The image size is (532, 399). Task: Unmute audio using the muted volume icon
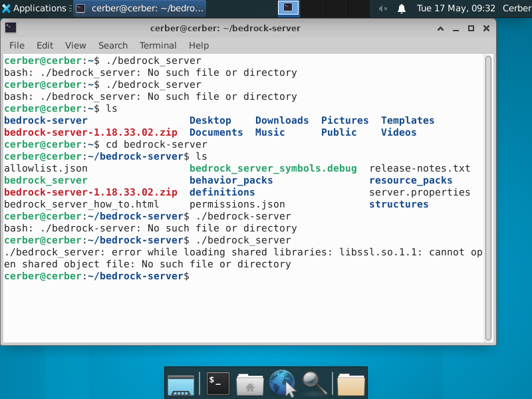[x=384, y=9]
